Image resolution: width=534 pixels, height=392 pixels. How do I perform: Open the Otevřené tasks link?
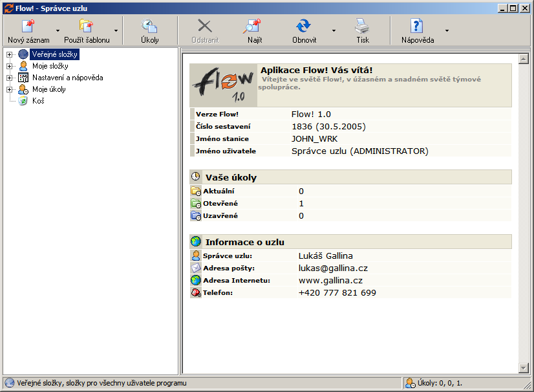tap(220, 204)
